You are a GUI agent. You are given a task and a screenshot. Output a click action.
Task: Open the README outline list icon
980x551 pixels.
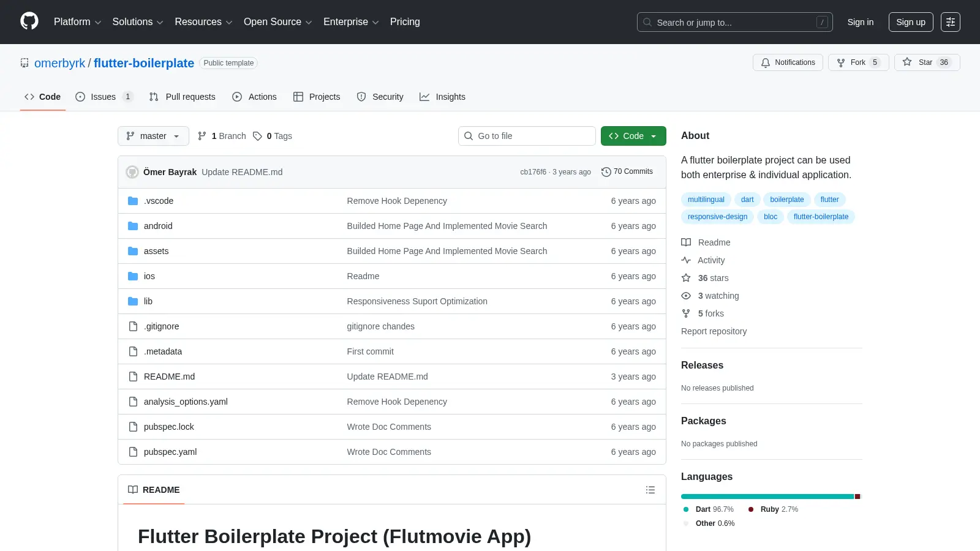[650, 490]
